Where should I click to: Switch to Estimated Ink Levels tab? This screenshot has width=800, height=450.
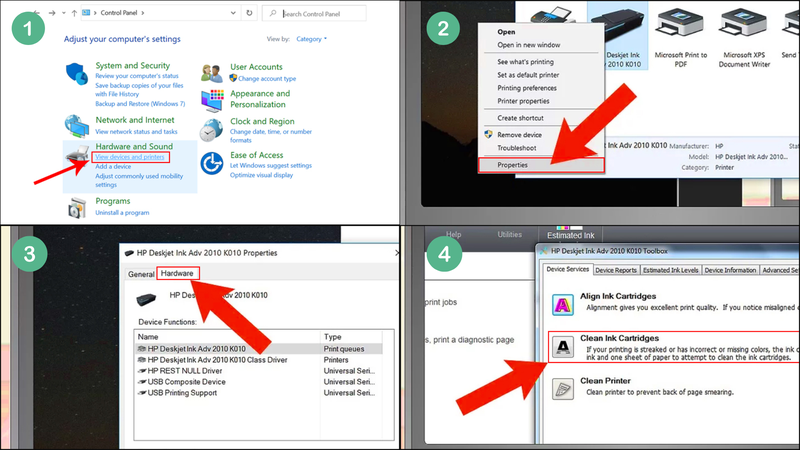670,270
